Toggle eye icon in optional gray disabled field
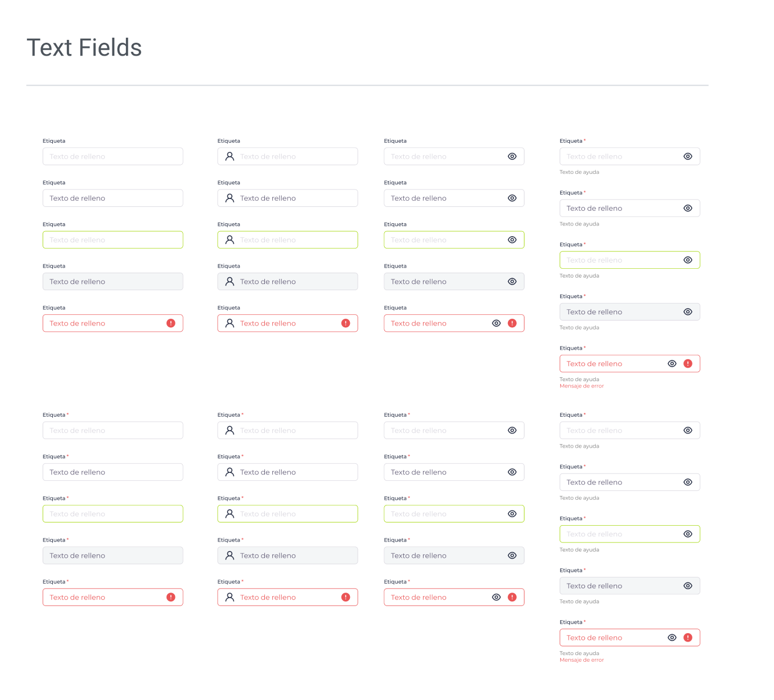This screenshot has height=700, width=774. 512,282
